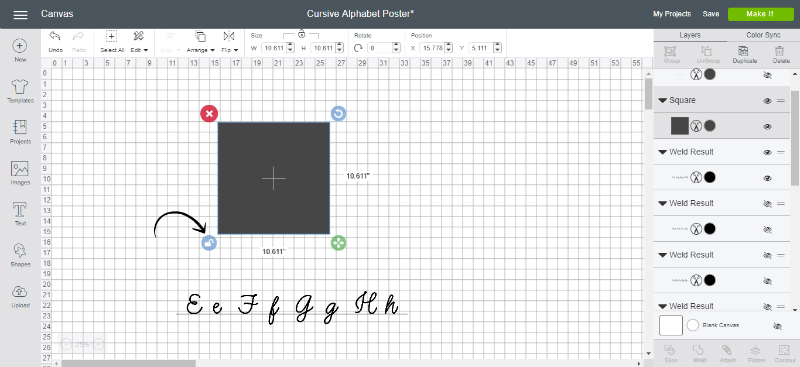Image resolution: width=800 pixels, height=367 pixels.
Task: Collapse the Square layer group
Action: click(663, 101)
